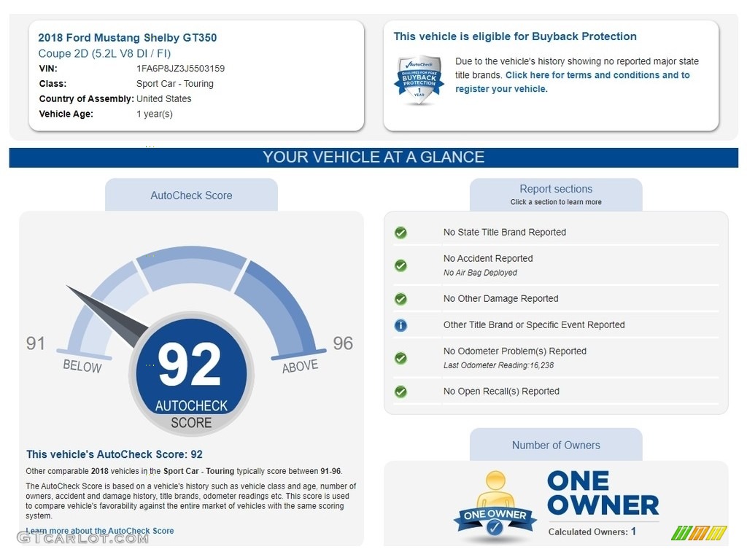The width and height of the screenshot is (747, 560).
Task: Click the United States country of assembly value
Action: pos(164,99)
